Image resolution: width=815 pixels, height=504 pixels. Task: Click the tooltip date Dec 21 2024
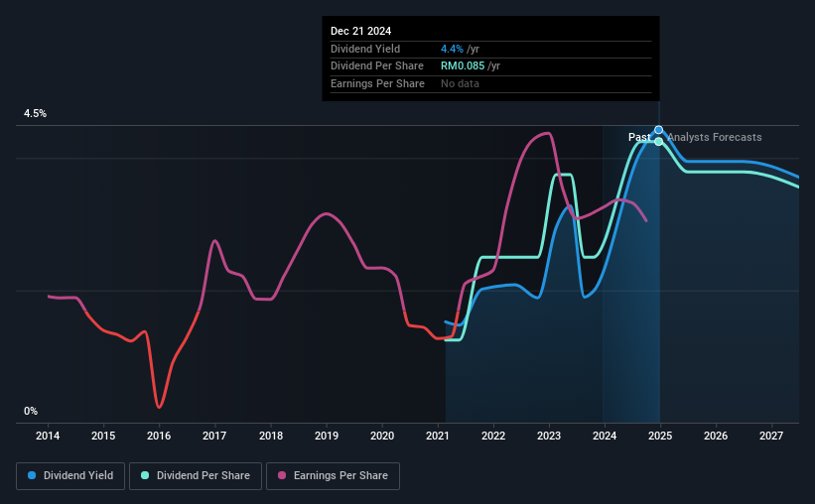pyautogui.click(x=360, y=31)
